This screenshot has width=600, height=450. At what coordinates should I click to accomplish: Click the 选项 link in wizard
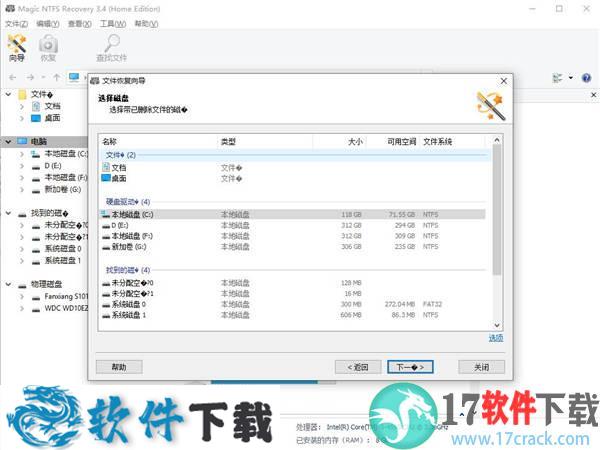point(495,338)
